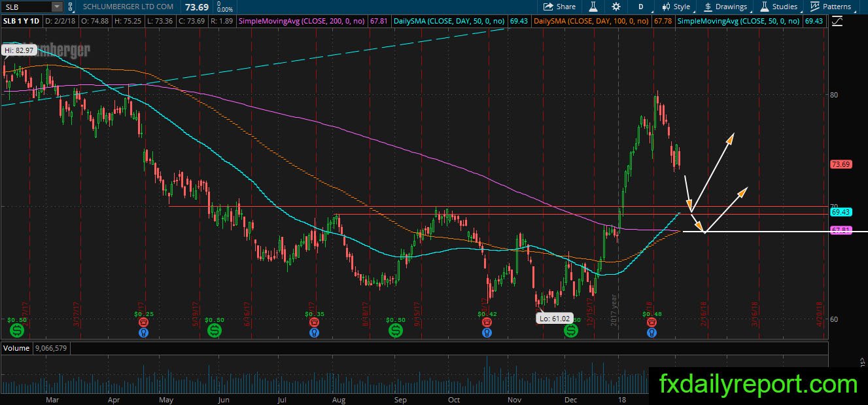Click the SLB symbol input field
868x405 pixels.
(x=26, y=7)
